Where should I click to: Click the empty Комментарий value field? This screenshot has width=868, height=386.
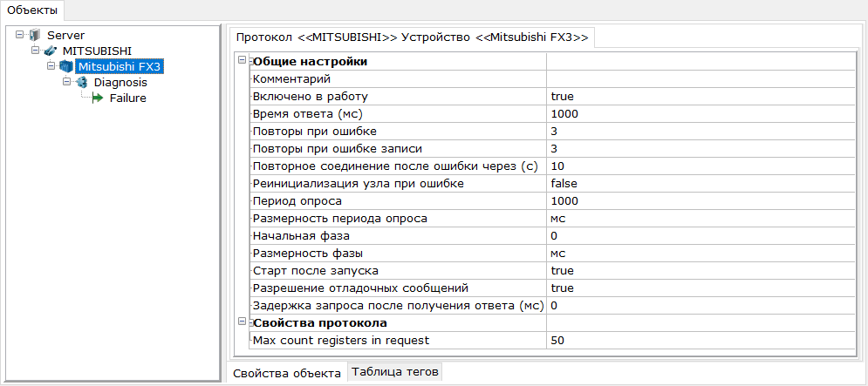coord(701,79)
